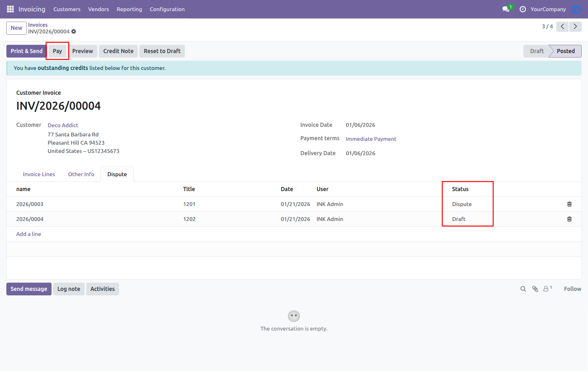Click the chatter search magnifier icon
Screen dimensions: 588x372
pos(523,289)
